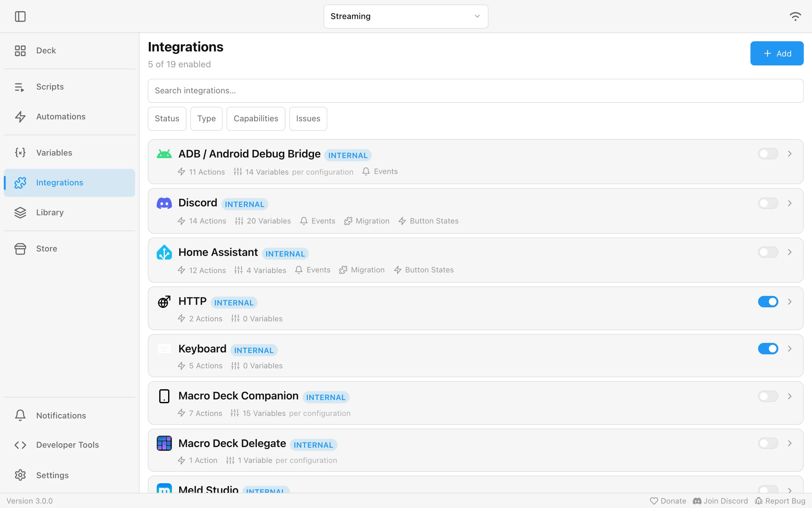Image resolution: width=812 pixels, height=508 pixels.
Task: Open the Issues filter
Action: point(308,119)
